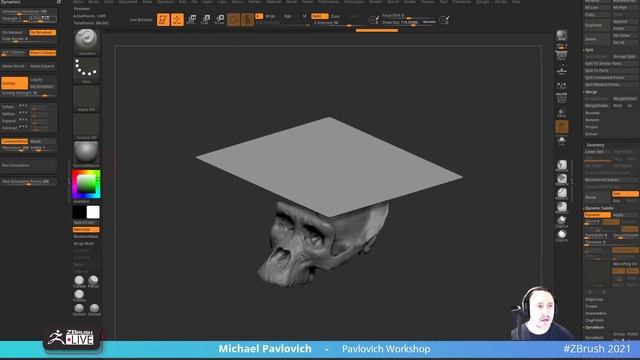
Task: Collapse the Dynamic Subdiv section
Action: click(599, 208)
